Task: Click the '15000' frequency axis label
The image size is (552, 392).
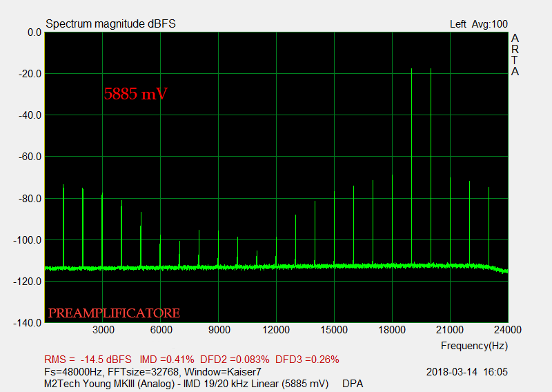Action: pyautogui.click(x=334, y=330)
